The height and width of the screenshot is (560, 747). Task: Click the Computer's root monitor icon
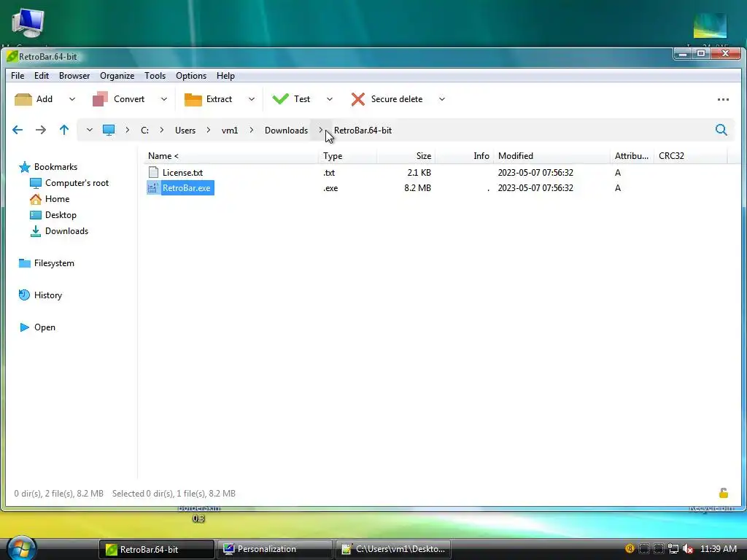[35, 183]
